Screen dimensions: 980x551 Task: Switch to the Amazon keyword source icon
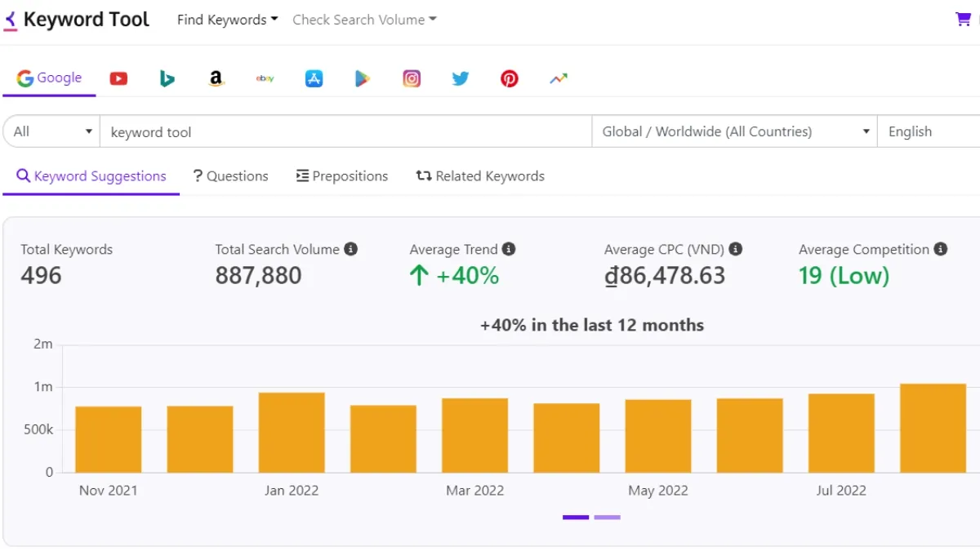216,78
